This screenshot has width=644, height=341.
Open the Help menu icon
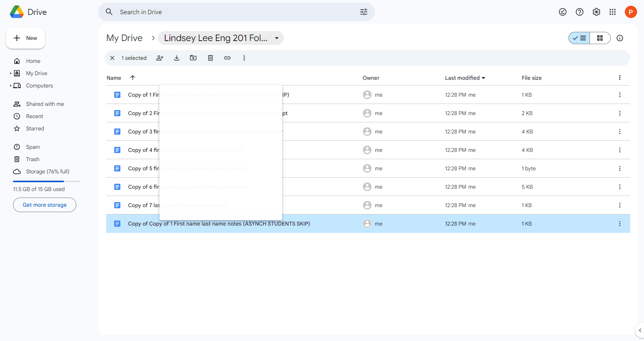580,12
